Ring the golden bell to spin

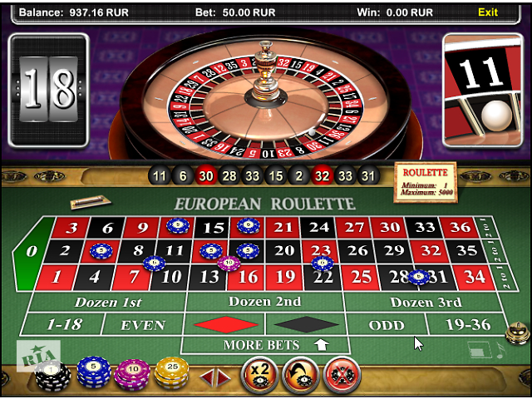coord(518,332)
